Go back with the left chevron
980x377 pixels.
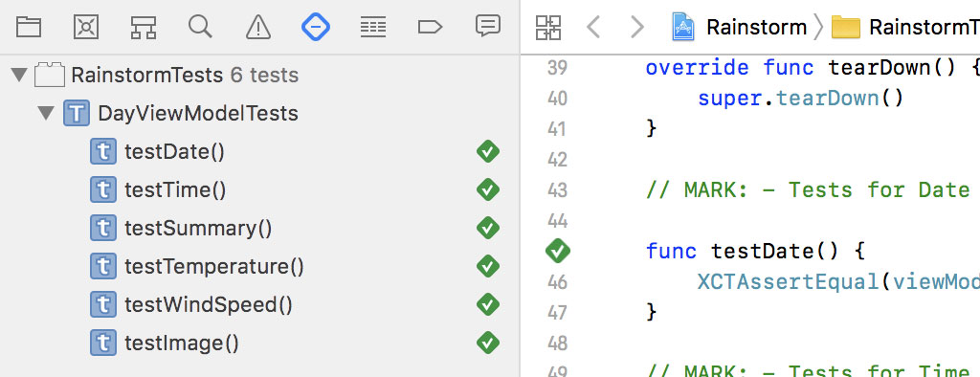[593, 28]
